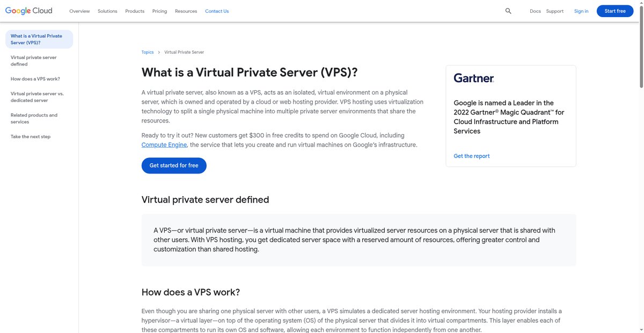Go to Docs in header
The image size is (644, 333).
(535, 11)
